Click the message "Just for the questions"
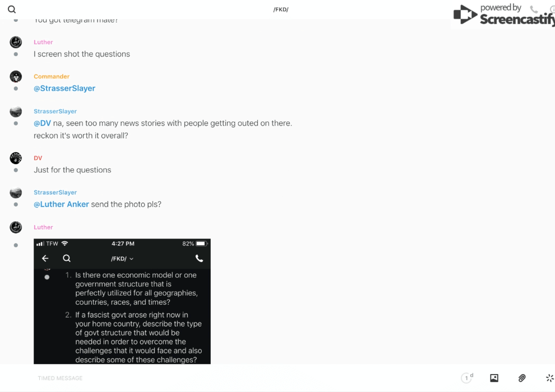 (x=72, y=170)
